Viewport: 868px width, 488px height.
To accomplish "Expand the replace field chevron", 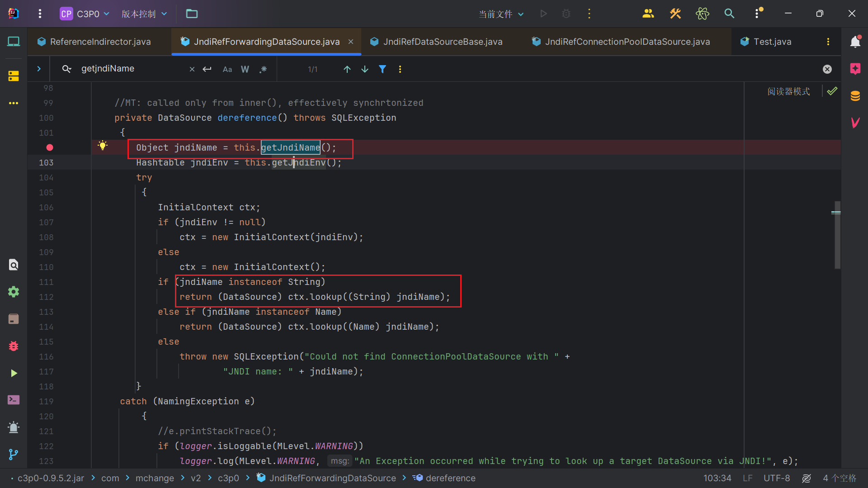I will (39, 69).
